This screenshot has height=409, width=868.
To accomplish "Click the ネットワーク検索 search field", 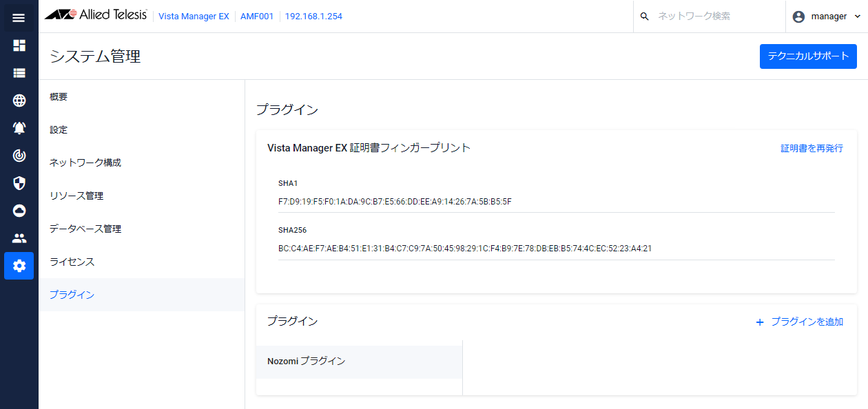I will tap(710, 17).
